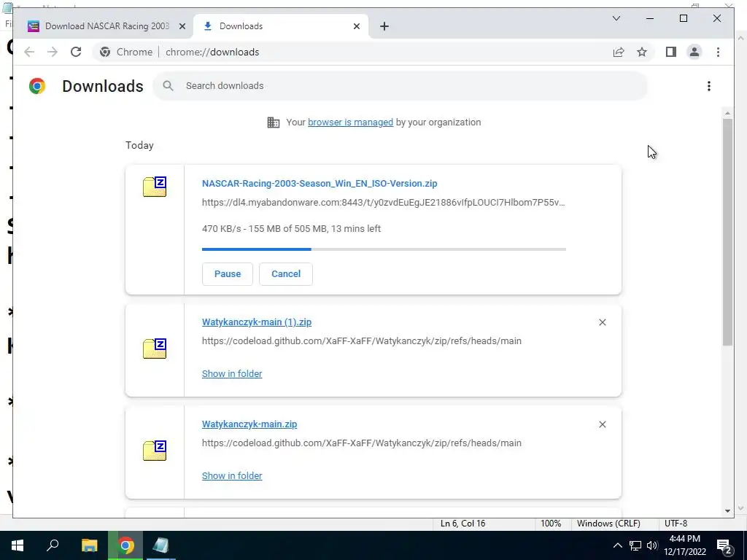747x560 pixels.
Task: Open the Downloads page more actions menu
Action: coord(709,86)
